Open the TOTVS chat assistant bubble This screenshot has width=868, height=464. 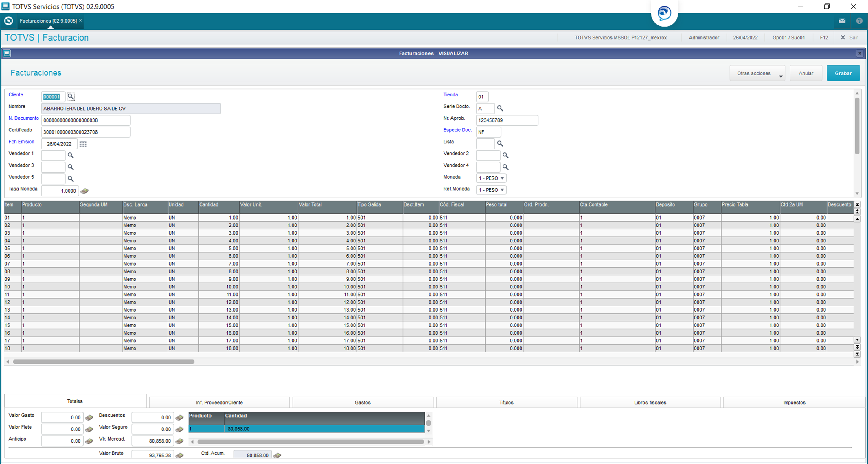point(664,14)
